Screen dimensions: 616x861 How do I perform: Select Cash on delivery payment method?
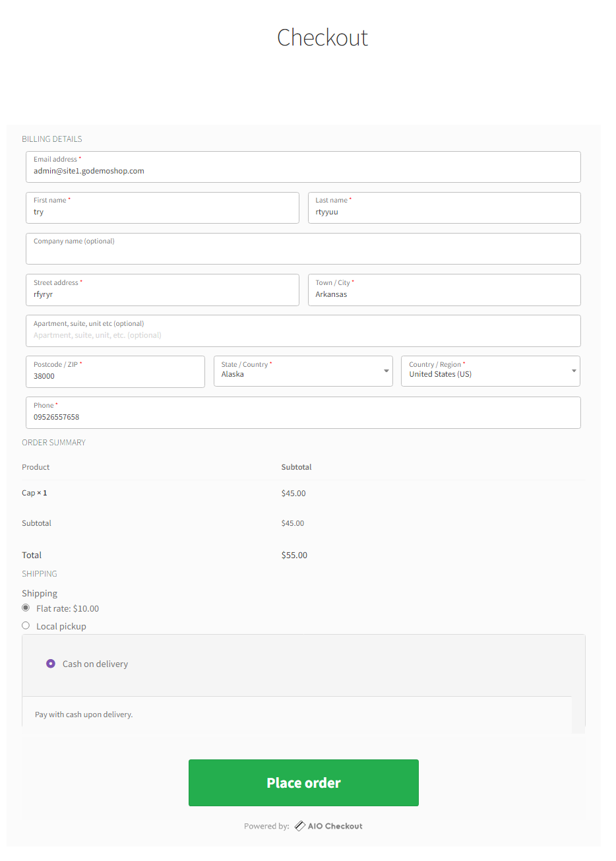(x=51, y=664)
